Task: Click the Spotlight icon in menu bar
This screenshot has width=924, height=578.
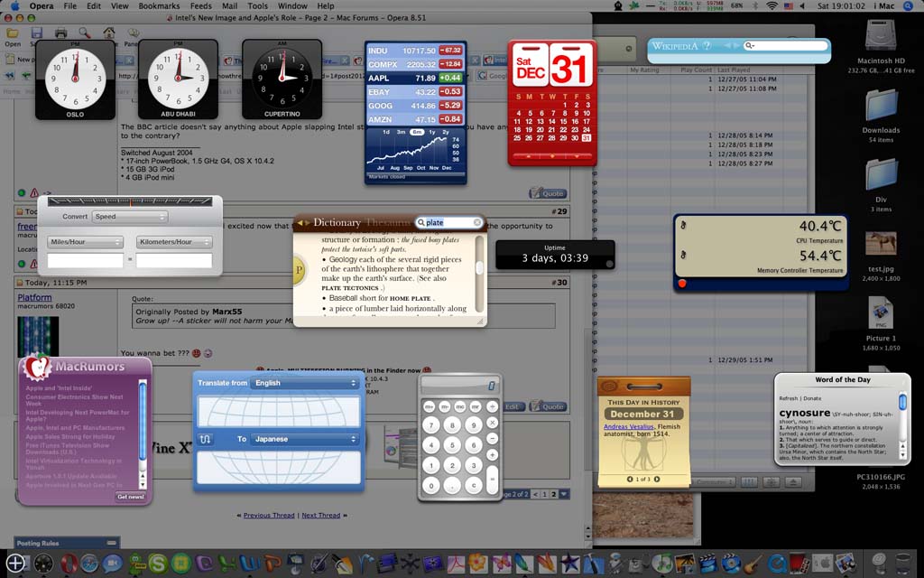Action: [x=907, y=6]
